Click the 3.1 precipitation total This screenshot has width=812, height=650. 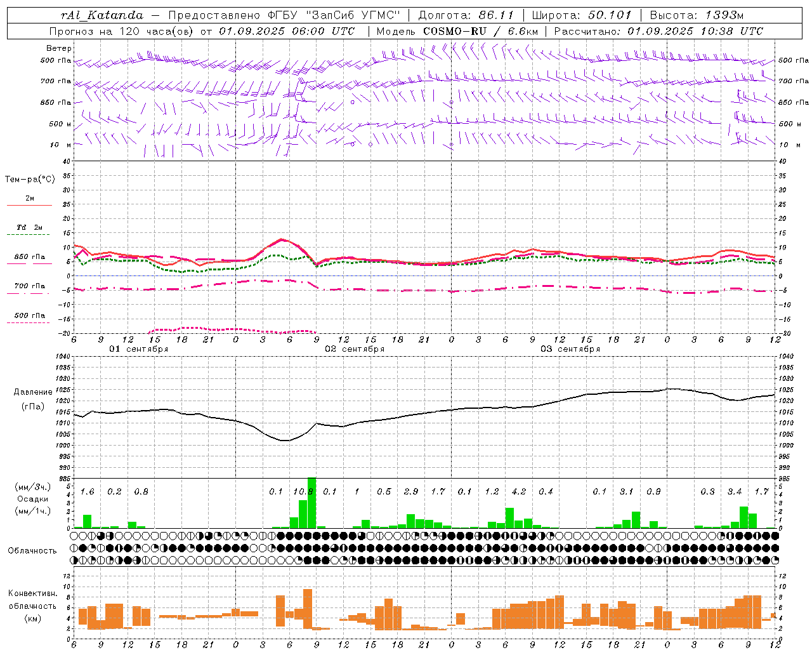[x=627, y=492]
